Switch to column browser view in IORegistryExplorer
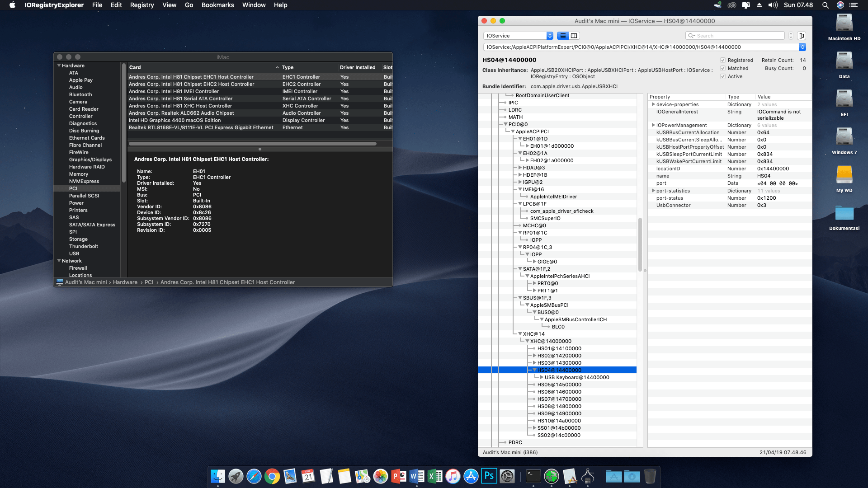This screenshot has height=488, width=868. [574, 36]
